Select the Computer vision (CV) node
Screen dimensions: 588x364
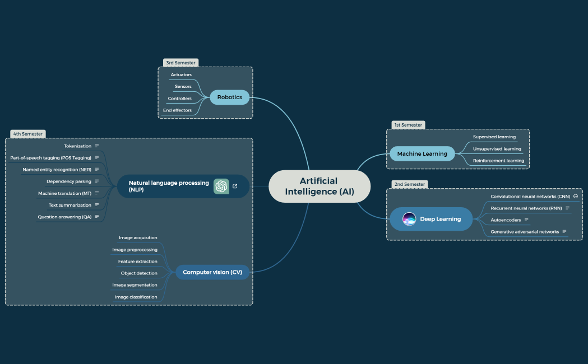click(212, 272)
